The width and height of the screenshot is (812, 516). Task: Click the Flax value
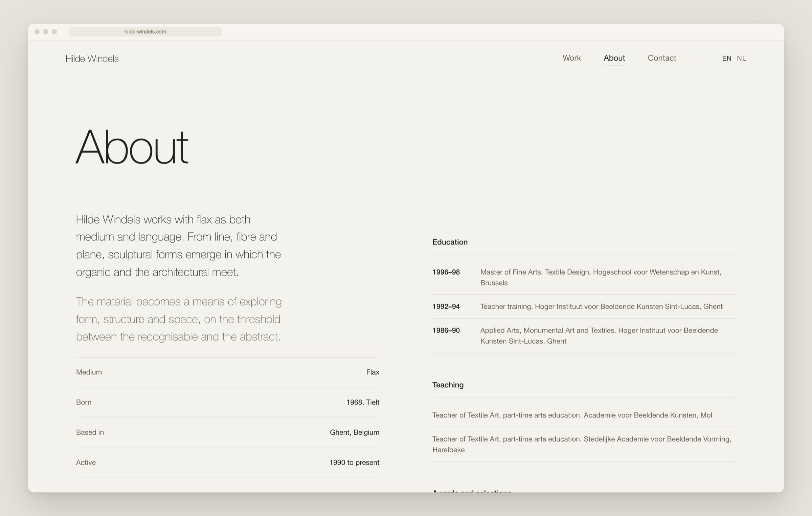[373, 372]
